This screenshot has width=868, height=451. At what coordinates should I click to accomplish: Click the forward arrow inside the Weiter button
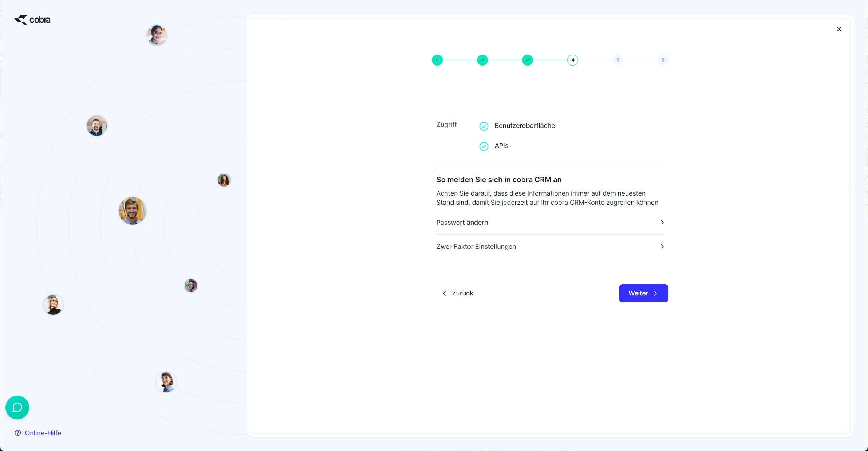point(655,293)
